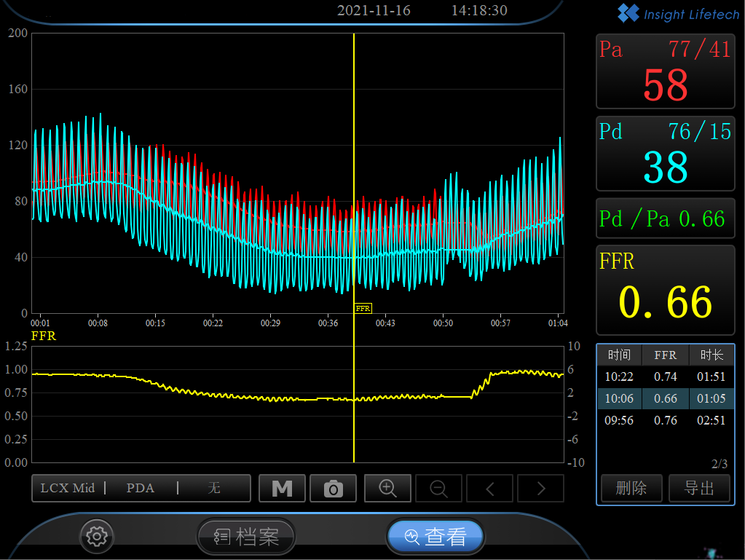The width and height of the screenshot is (745, 560).
Task: Select the PDA segment field
Action: (141, 488)
